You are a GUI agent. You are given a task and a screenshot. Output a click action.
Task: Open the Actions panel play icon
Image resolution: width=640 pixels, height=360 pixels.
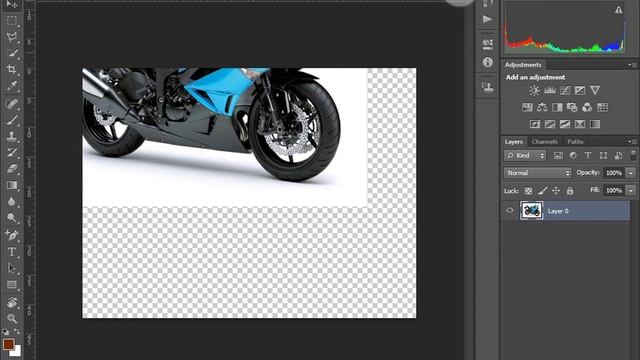pyautogui.click(x=487, y=19)
